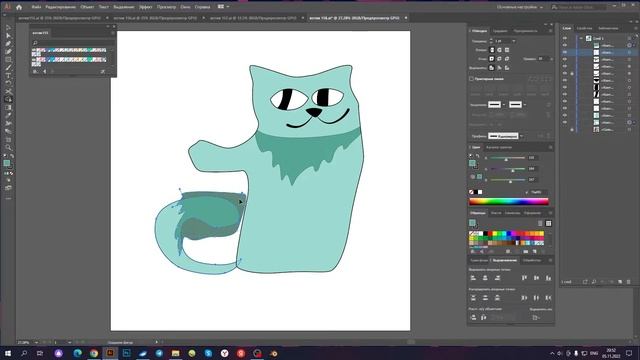
Task: Switch to the Градиент panel tab
Action: click(500, 31)
